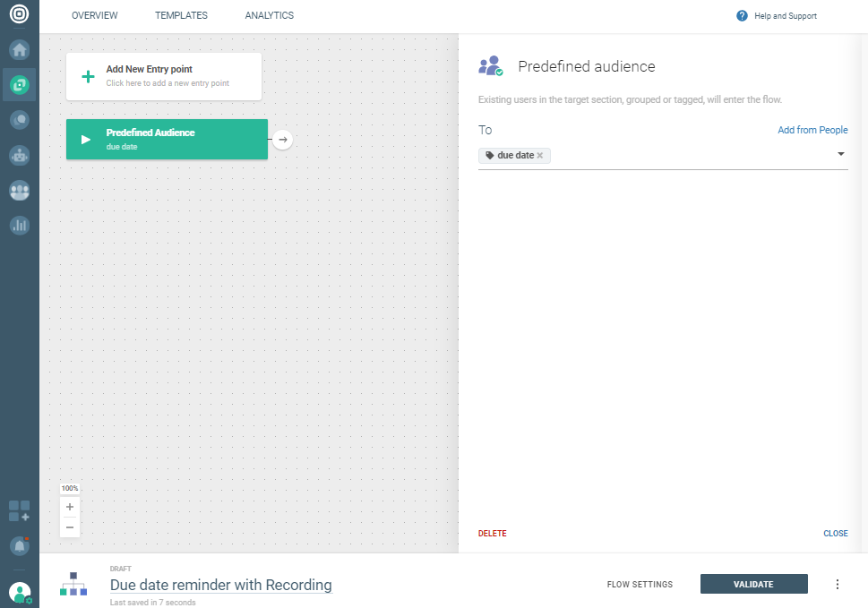Open the user account avatar icon
The image size is (868, 608).
pos(20,593)
